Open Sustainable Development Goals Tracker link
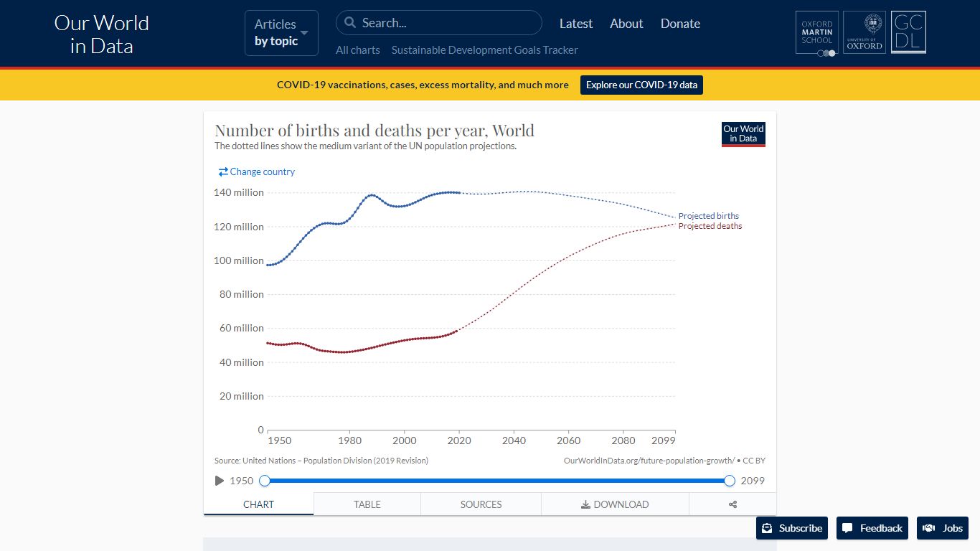Viewport: 980px width, 551px height. tap(485, 50)
